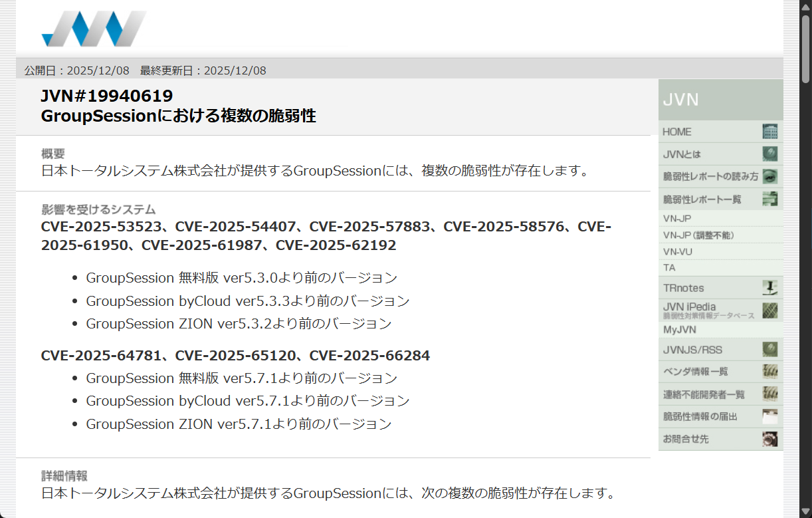
Task: Open 脆弱性レポートの読み方 in the sidebar
Action: pyautogui.click(x=720, y=176)
